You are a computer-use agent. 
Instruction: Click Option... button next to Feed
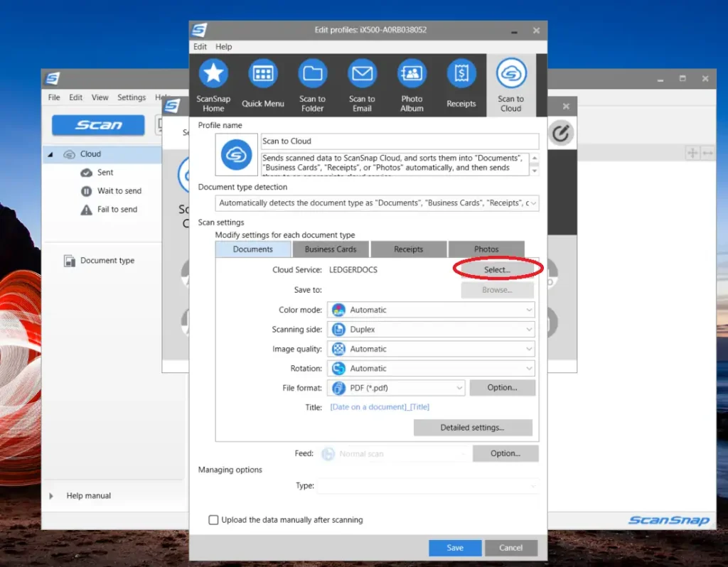[x=505, y=453]
